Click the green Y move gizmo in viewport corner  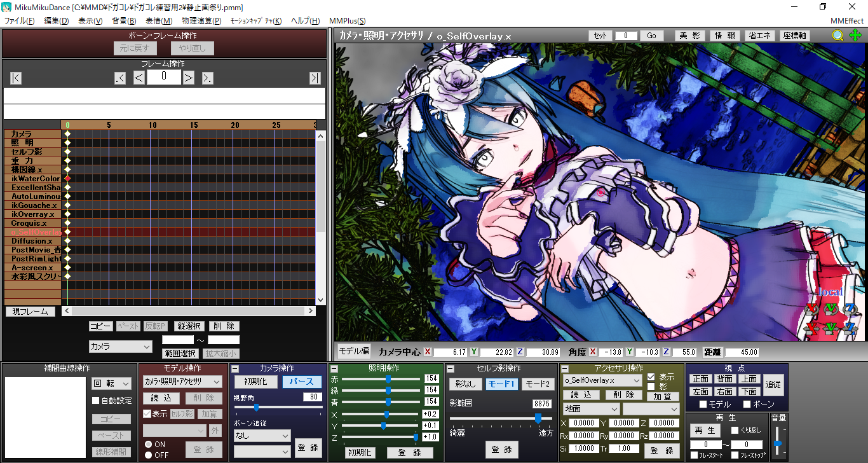coord(831,328)
